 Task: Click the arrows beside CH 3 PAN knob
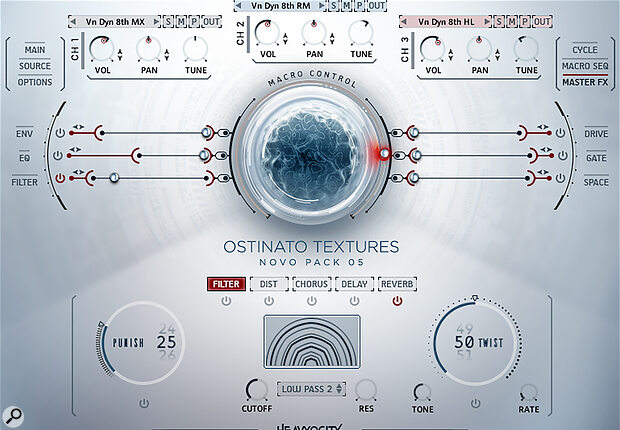tap(497, 55)
